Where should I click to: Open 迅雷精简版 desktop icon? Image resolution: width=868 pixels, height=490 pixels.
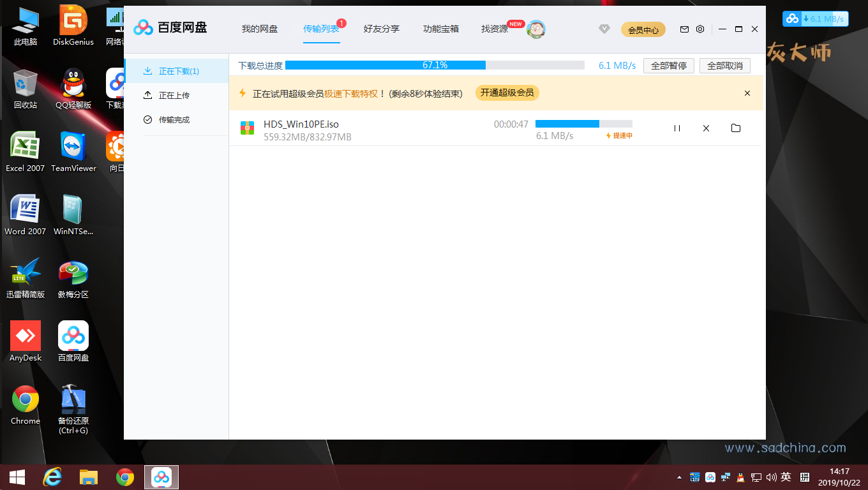tap(26, 278)
